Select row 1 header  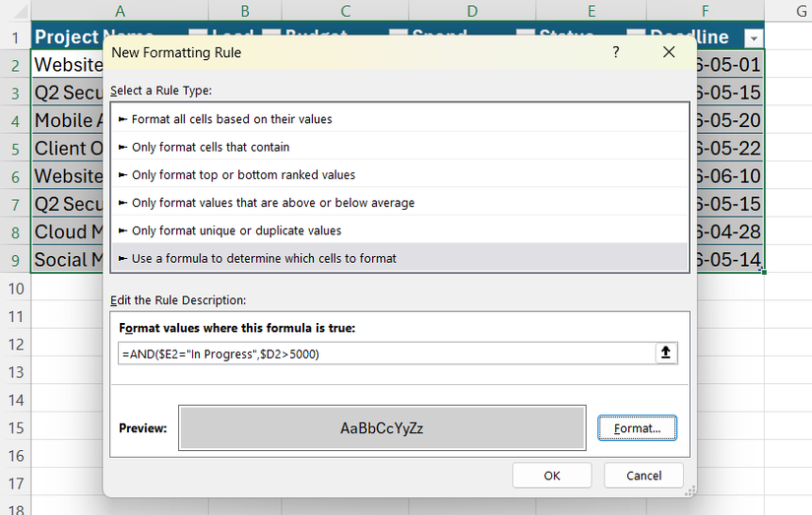click(x=16, y=37)
